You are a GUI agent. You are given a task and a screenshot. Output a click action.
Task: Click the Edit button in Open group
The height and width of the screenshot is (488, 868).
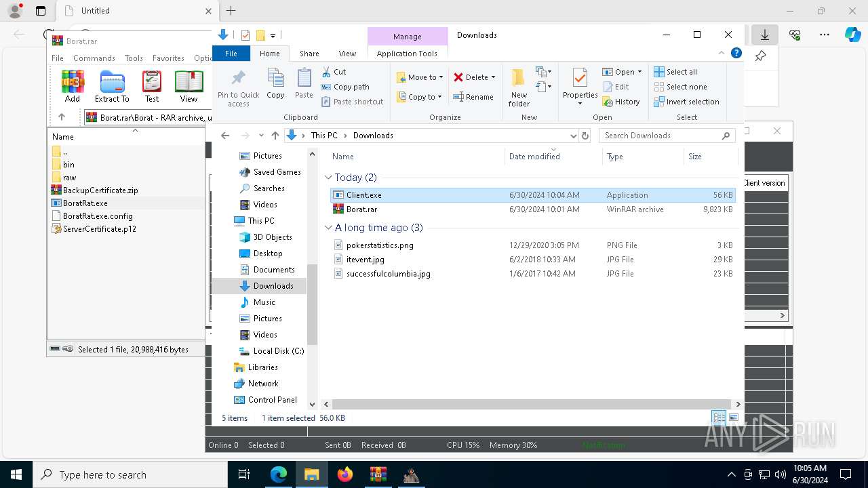coord(615,87)
